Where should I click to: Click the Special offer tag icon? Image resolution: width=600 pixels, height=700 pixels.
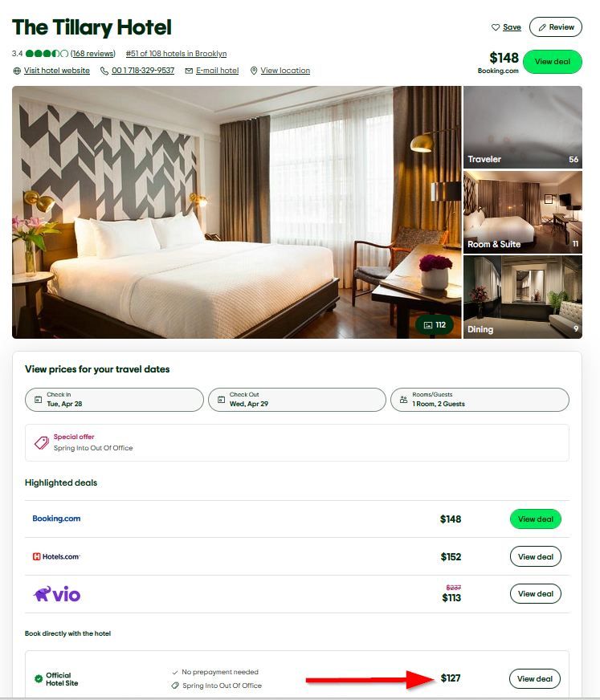point(42,442)
